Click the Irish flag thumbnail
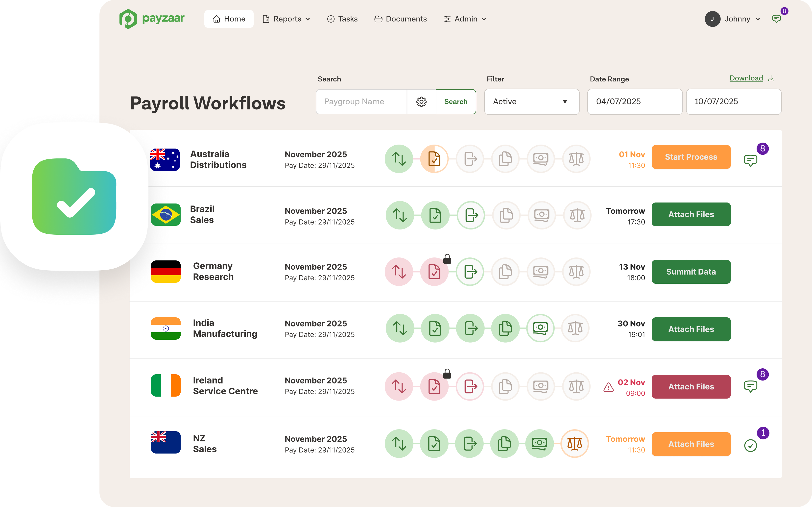 coord(166,386)
